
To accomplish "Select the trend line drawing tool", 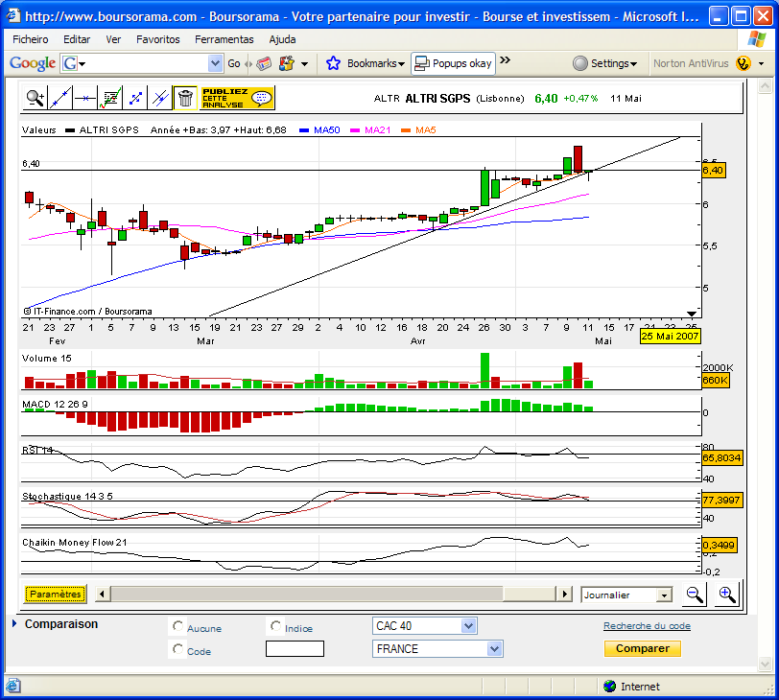I will 60,98.
